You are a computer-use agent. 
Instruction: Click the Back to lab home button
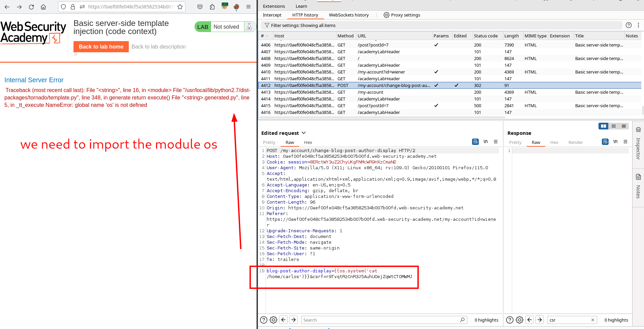pos(101,47)
